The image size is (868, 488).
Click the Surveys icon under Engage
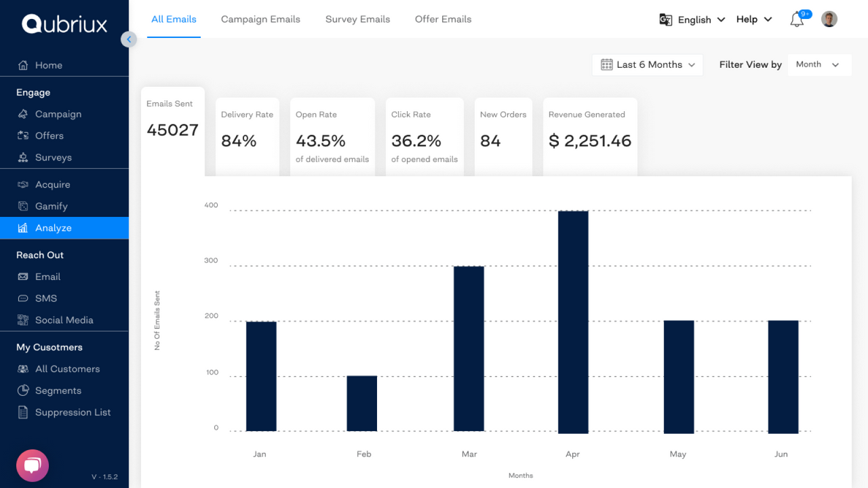pos(23,157)
